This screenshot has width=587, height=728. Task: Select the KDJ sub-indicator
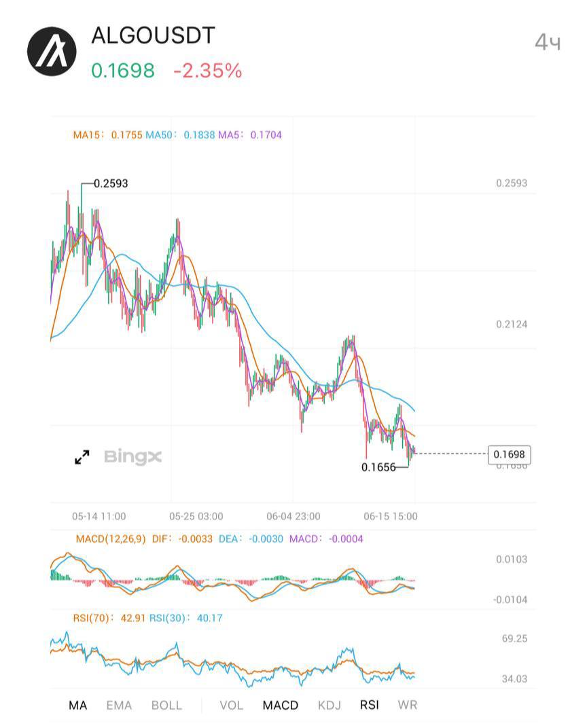coord(330,705)
